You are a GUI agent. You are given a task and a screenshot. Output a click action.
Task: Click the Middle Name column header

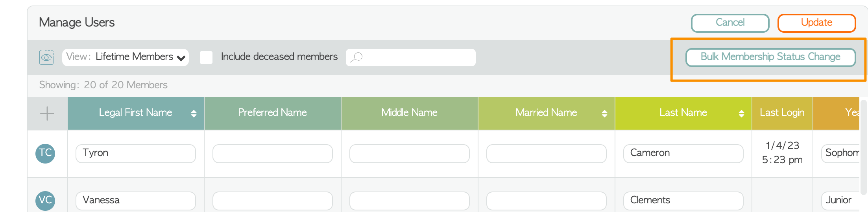click(409, 113)
